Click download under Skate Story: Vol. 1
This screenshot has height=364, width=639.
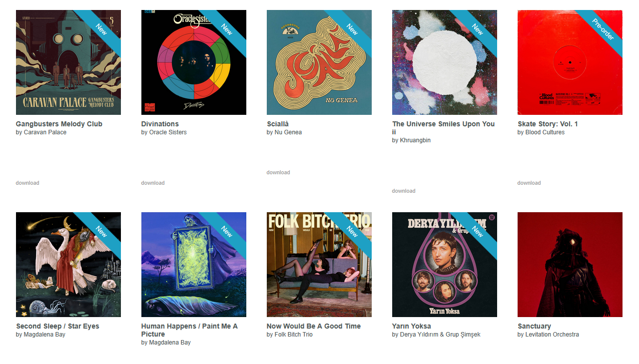[529, 183]
